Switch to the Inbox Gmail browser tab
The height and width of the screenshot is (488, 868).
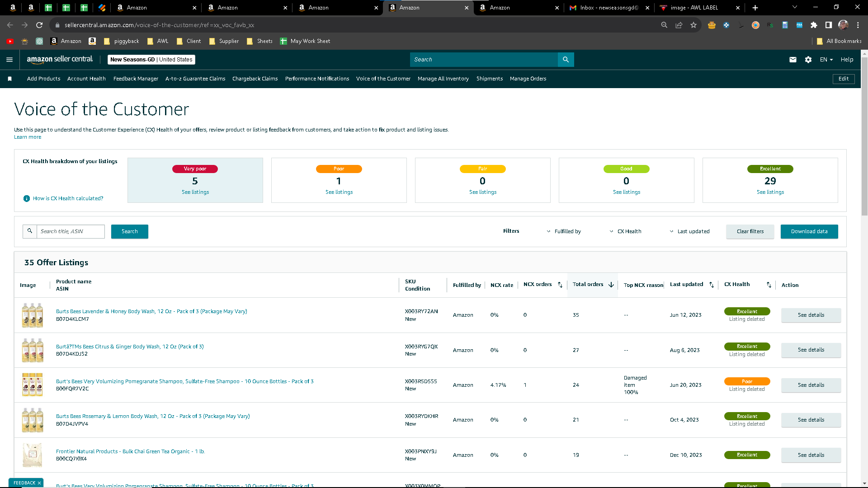[609, 8]
